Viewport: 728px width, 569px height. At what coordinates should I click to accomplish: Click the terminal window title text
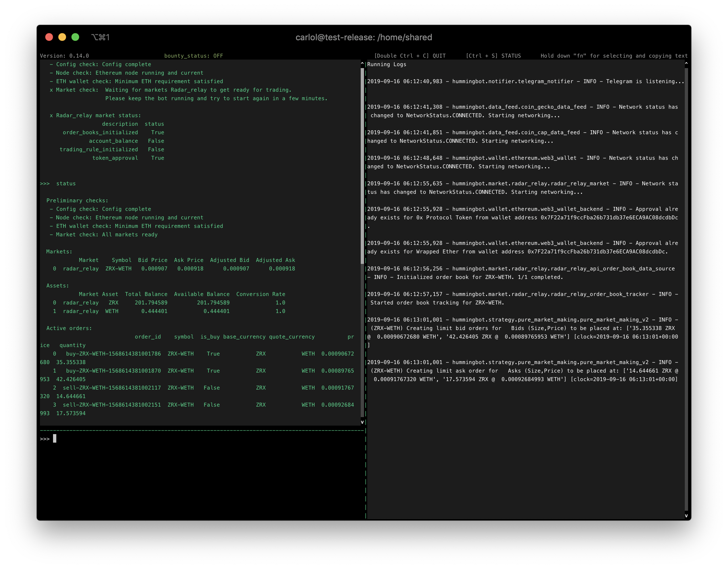[363, 37]
